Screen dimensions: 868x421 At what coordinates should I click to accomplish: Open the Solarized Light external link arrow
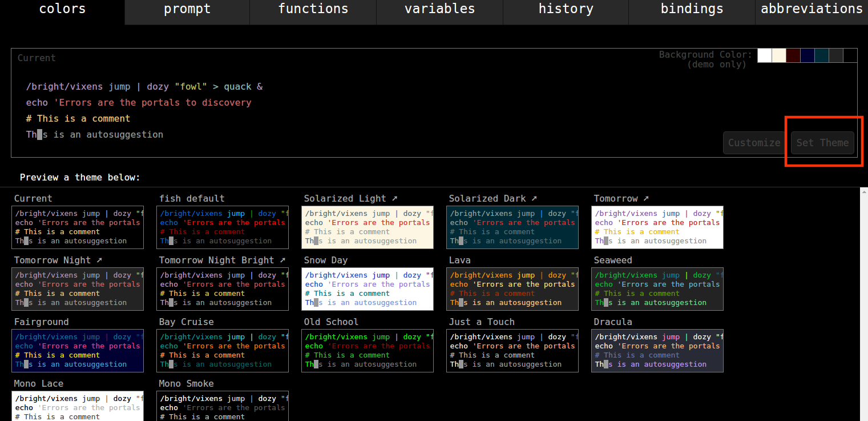pos(394,198)
